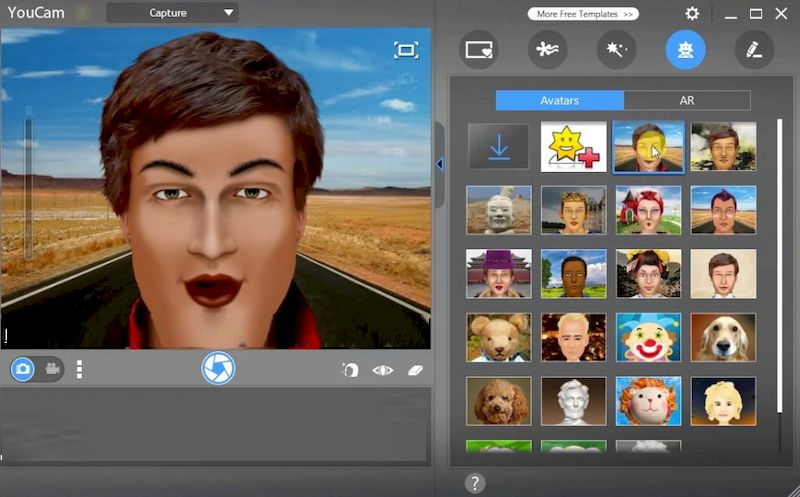Select the terracotta warrior avatar
The image size is (800, 497).
tap(498, 210)
